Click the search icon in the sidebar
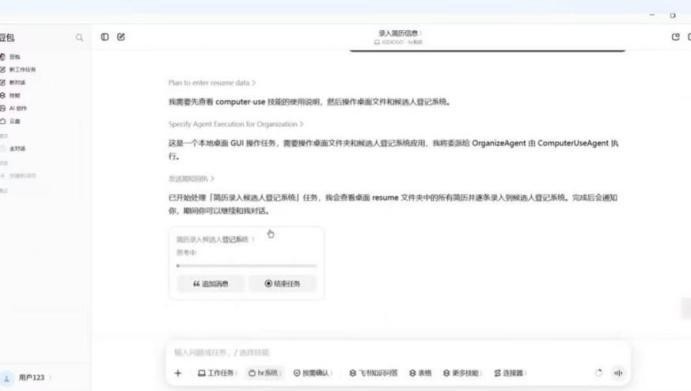Image resolution: width=691 pixels, height=391 pixels. pos(79,38)
